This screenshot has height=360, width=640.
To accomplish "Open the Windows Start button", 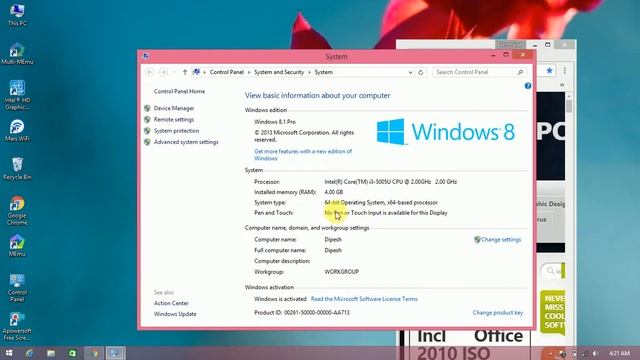I will pyautogui.click(x=9, y=353).
